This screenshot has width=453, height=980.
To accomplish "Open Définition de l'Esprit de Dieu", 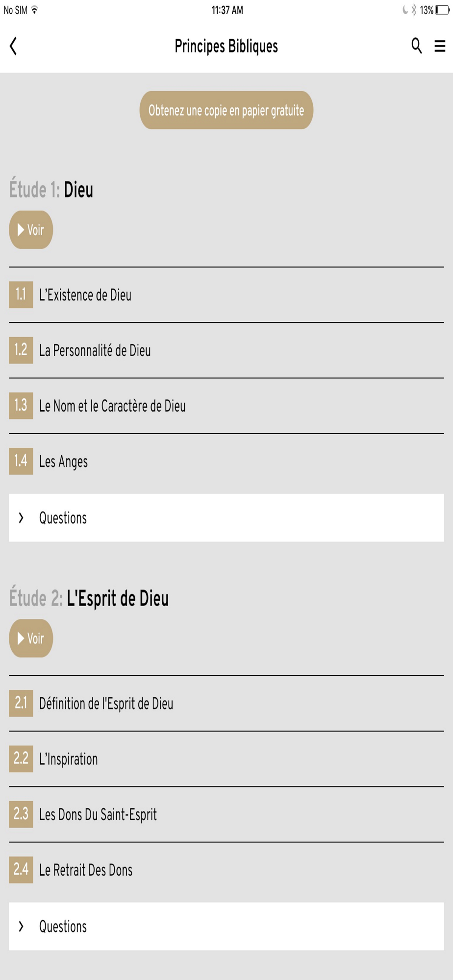I will (x=226, y=704).
